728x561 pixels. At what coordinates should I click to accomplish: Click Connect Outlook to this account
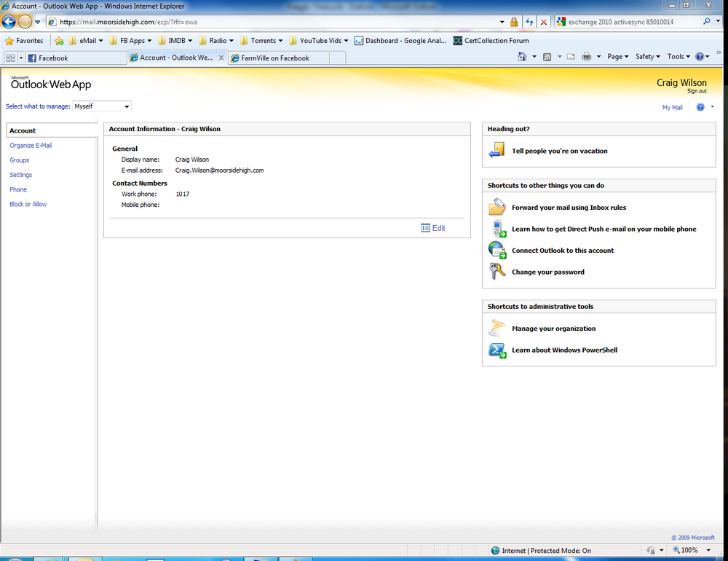coord(563,251)
